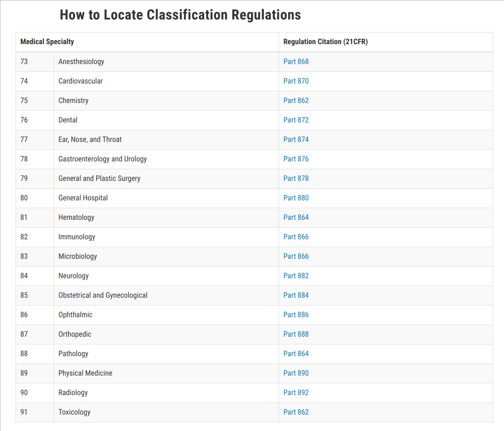Open Part 862 in the Chemistry row
Viewport: 504px width, 431px height.
(x=296, y=100)
